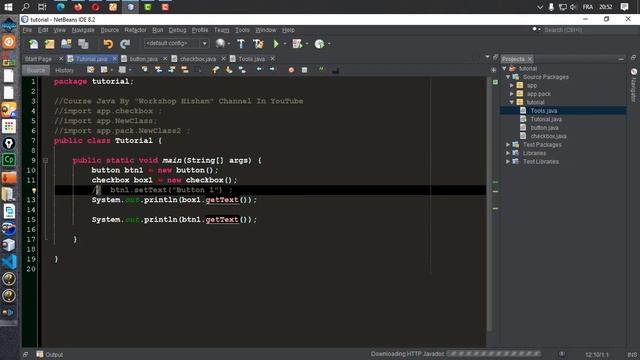The image size is (640, 360).
Task: Click the lightbulb hint on line 12
Action: coord(34,190)
